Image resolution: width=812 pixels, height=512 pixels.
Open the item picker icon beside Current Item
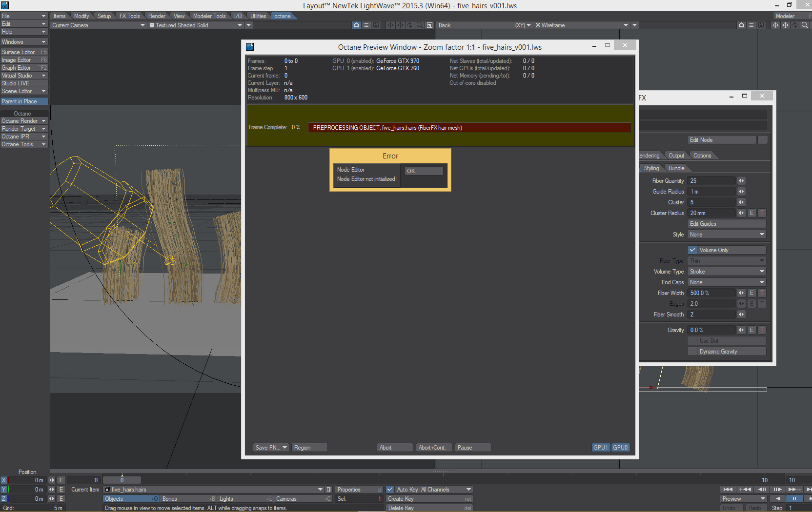coord(329,490)
